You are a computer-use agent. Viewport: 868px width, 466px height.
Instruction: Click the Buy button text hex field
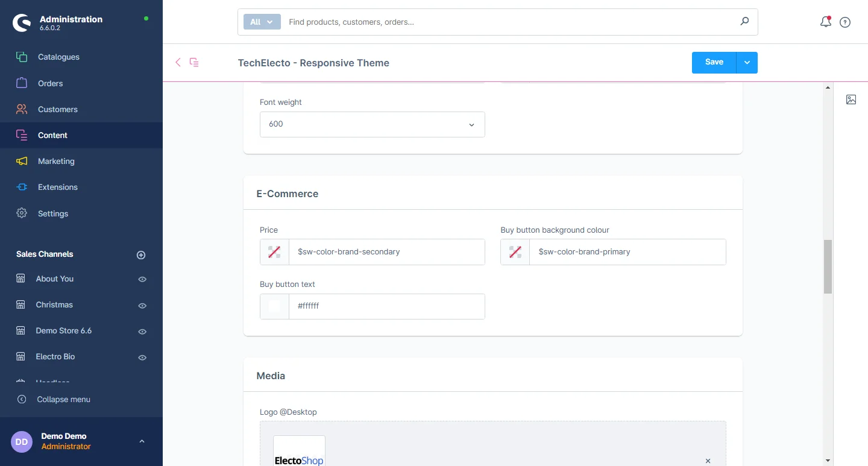[386, 306]
